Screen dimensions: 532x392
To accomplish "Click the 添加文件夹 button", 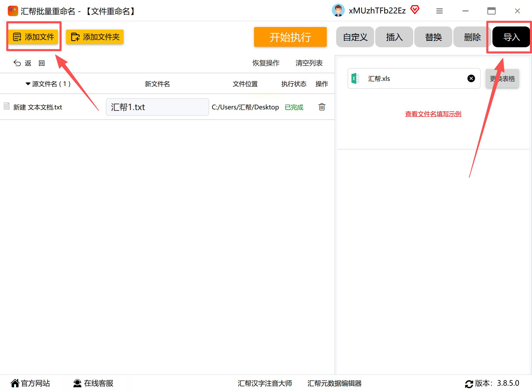I will point(95,37).
